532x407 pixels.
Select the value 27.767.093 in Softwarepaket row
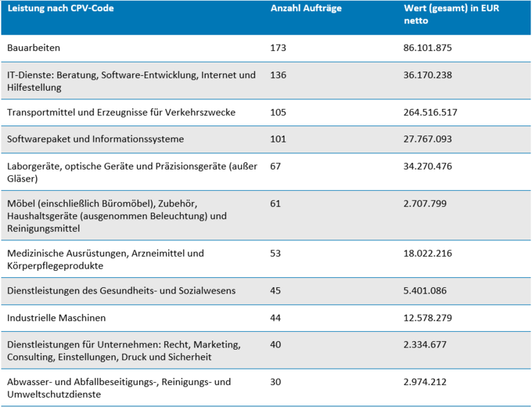(428, 139)
